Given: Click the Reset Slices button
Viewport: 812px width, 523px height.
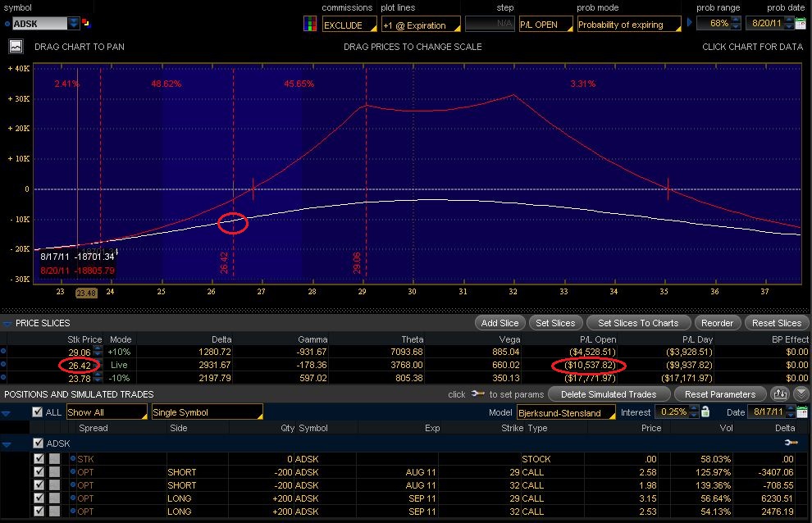Looking at the screenshot, I should point(776,323).
